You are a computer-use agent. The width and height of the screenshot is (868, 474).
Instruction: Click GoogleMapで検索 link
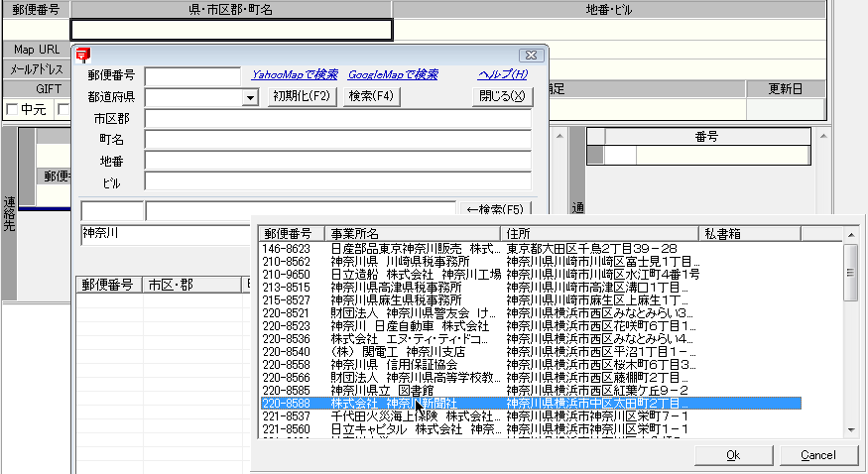coord(393,74)
